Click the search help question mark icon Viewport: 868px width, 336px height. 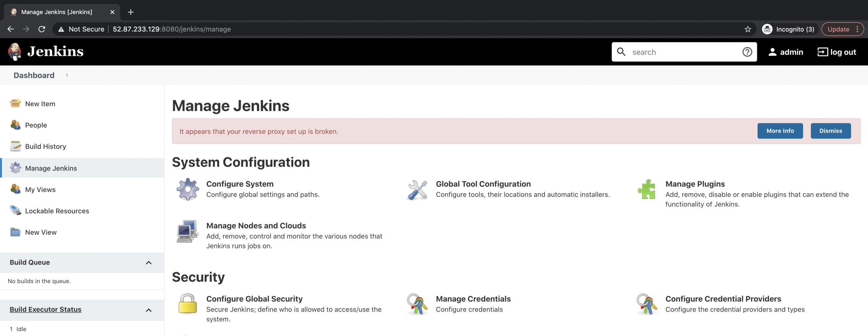pos(747,51)
